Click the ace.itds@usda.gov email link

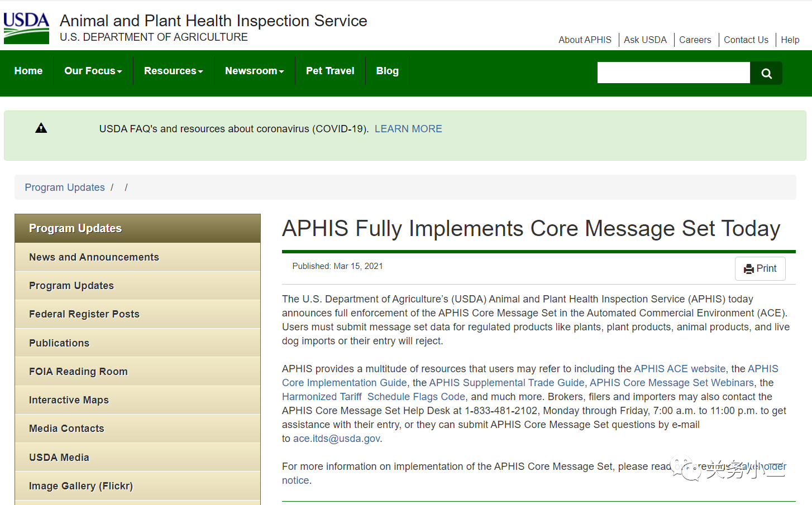coord(337,439)
